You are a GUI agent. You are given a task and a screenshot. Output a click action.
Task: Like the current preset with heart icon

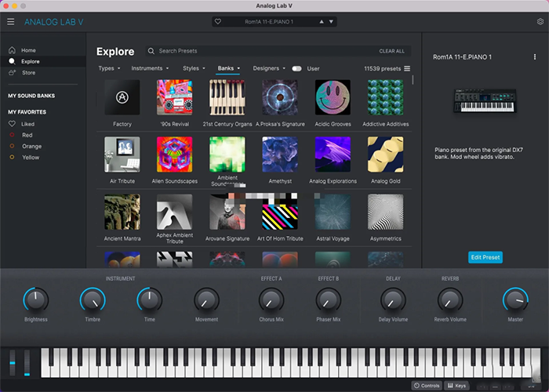coord(217,22)
